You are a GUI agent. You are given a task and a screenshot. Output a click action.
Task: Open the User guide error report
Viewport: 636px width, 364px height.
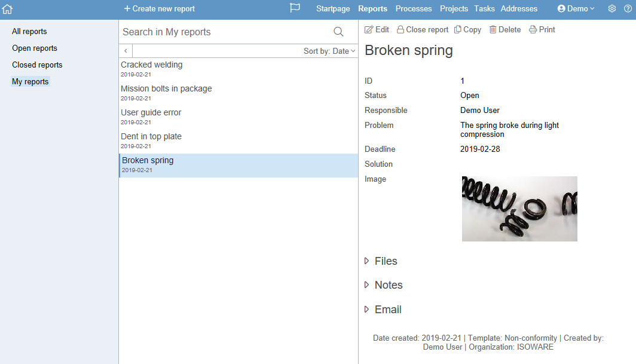(239, 117)
